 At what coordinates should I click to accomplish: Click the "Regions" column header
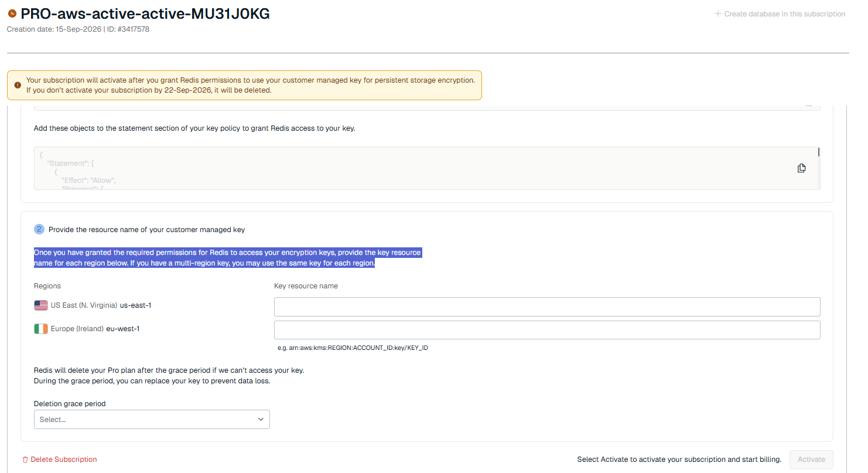click(x=47, y=286)
